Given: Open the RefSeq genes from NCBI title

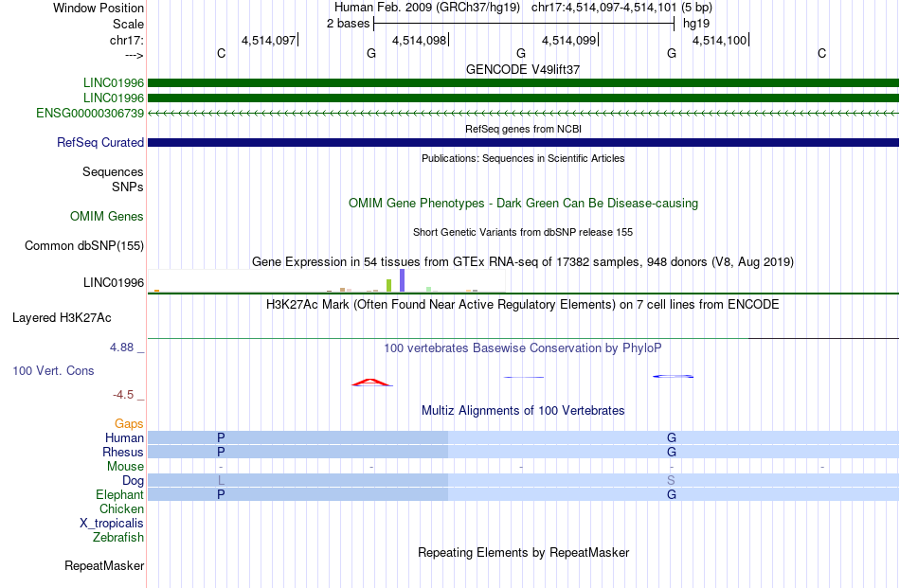Looking at the screenshot, I should click(523, 129).
